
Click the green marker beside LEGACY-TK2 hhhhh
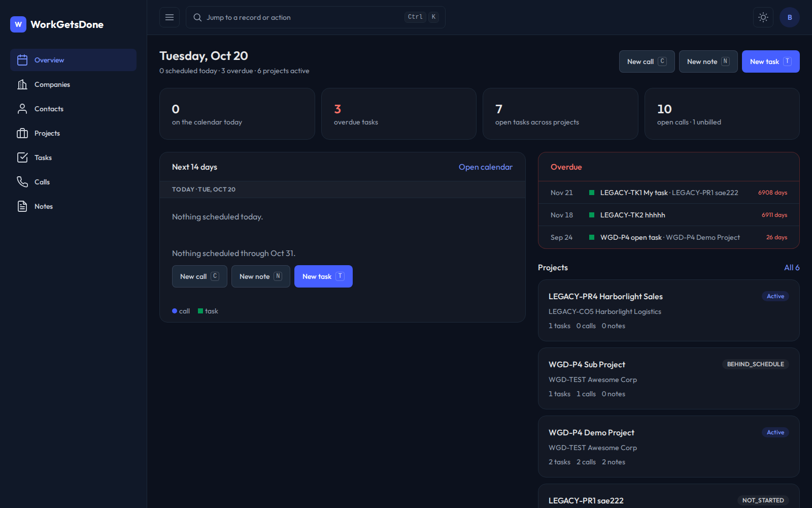[592, 215]
